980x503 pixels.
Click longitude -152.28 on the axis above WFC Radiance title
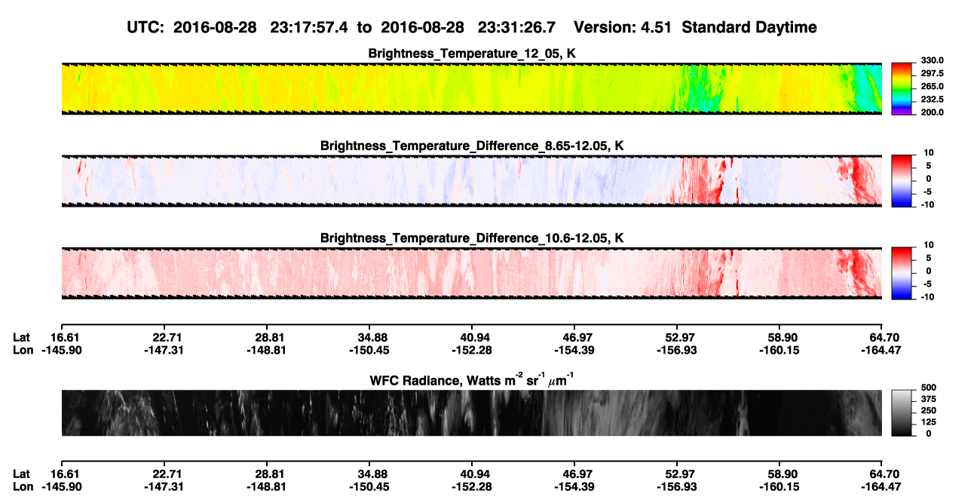click(x=472, y=350)
